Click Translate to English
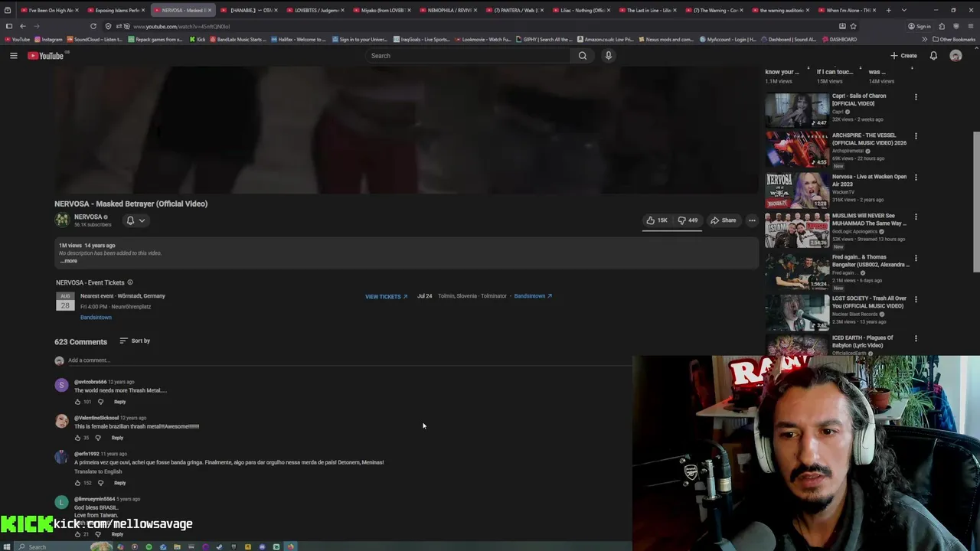 coord(98,471)
